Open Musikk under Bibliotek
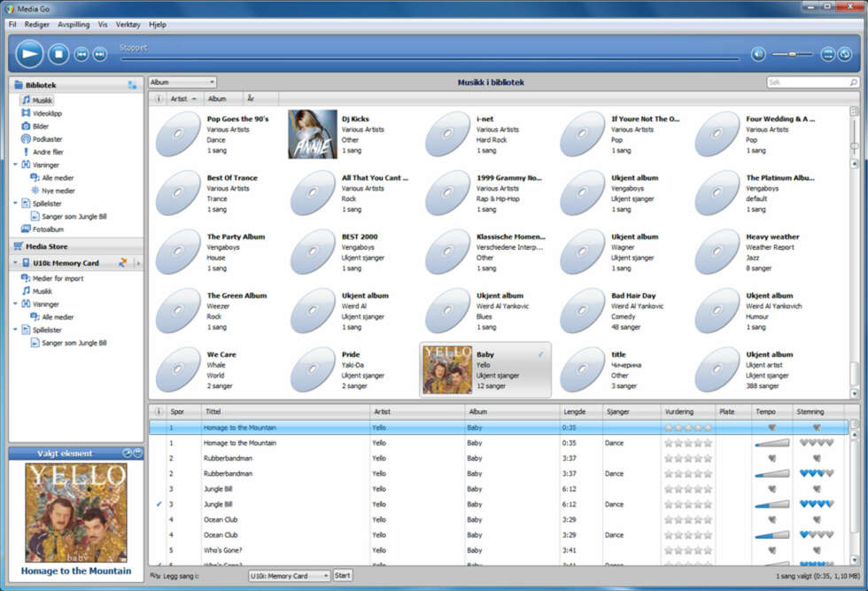This screenshot has height=591, width=868. (37, 100)
